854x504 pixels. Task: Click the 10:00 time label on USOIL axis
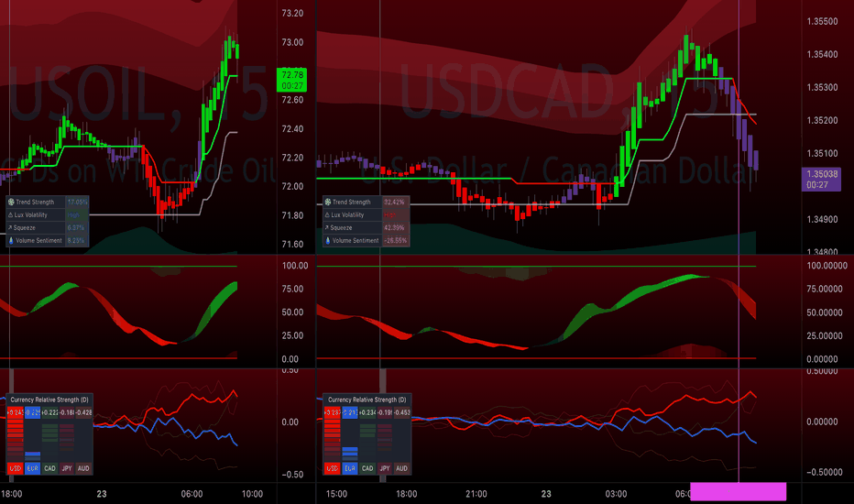(252, 494)
